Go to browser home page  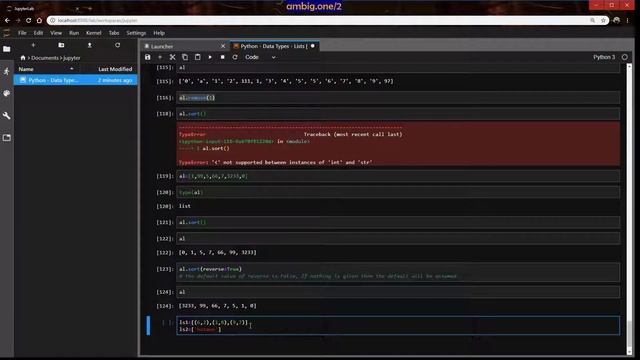coord(39,20)
